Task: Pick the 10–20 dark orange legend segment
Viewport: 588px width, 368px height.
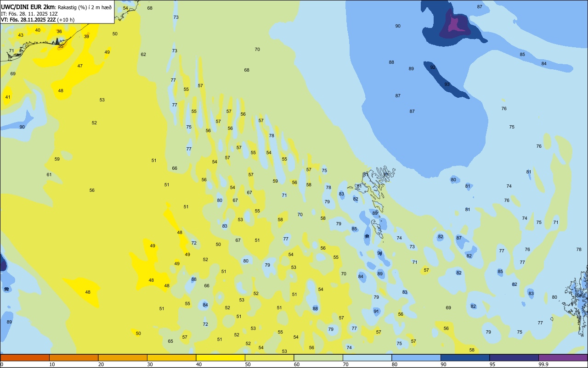Action: 73,357
